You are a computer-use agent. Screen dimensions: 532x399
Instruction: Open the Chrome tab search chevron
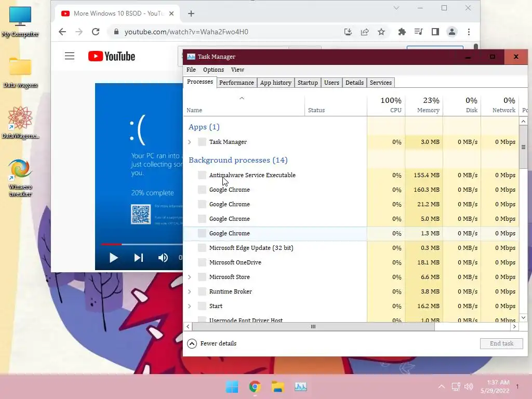click(396, 8)
